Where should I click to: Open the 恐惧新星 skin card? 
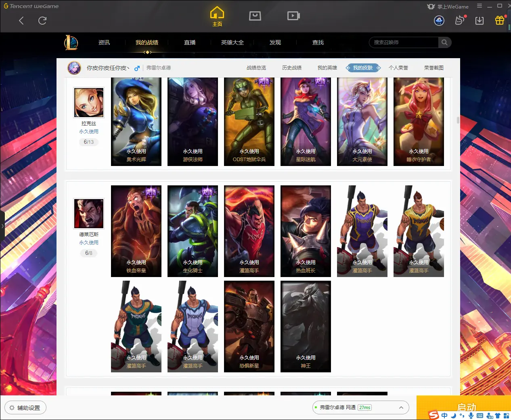point(249,326)
